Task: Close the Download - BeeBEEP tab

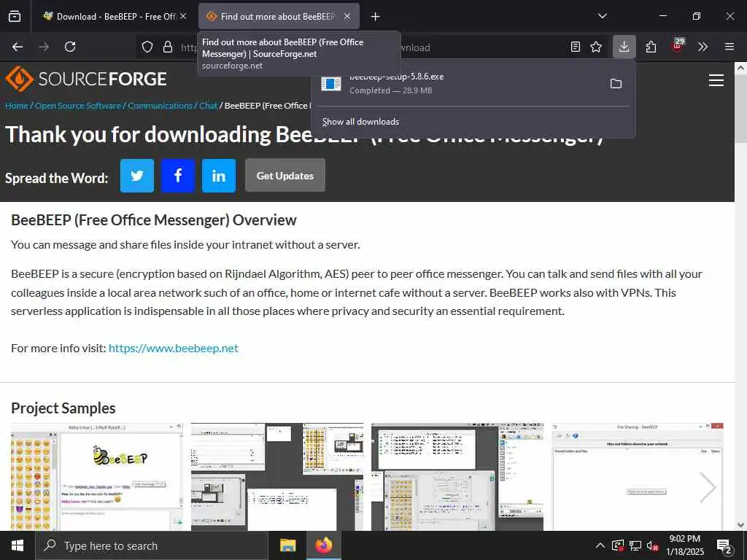Action: click(x=183, y=16)
